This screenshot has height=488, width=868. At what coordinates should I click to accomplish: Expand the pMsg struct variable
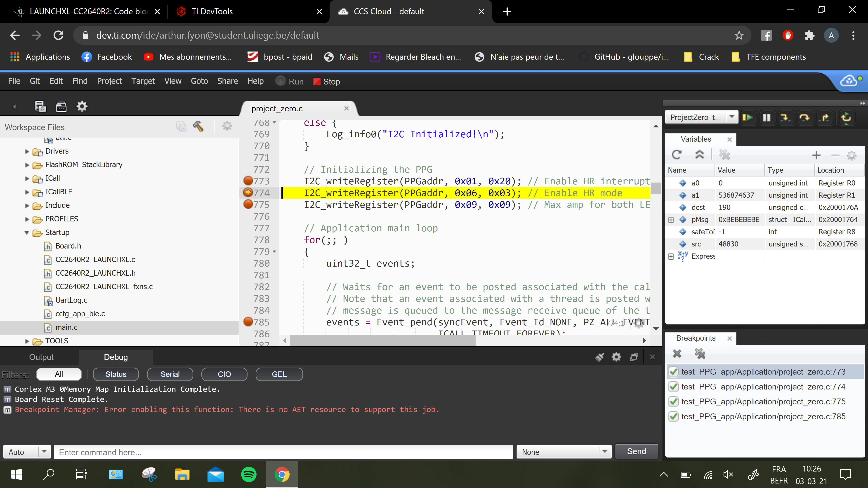(671, 219)
